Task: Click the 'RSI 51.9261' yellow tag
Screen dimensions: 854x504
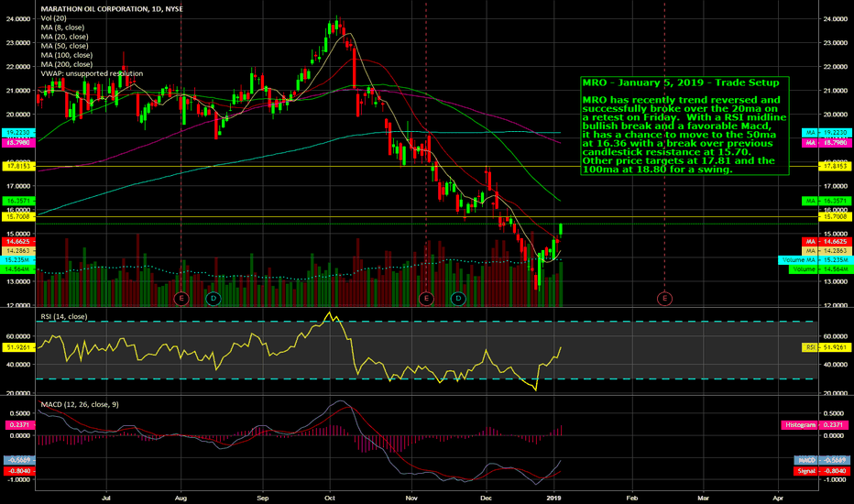Action: 825,347
